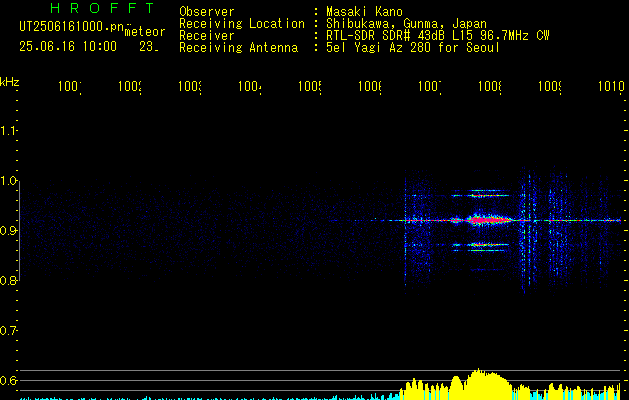Screen dimensions: 629x400
Task: Click the tallest yellow power peak
Action: (x=478, y=384)
